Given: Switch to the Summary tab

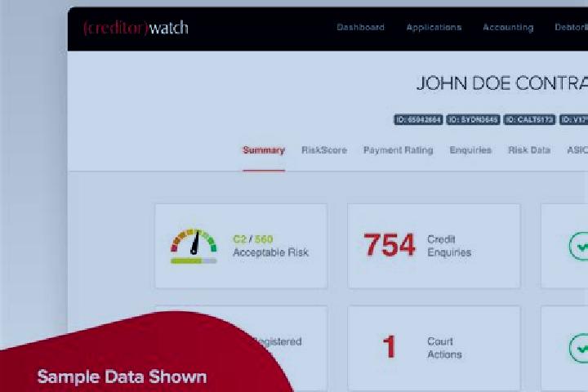Looking at the screenshot, I should (264, 150).
